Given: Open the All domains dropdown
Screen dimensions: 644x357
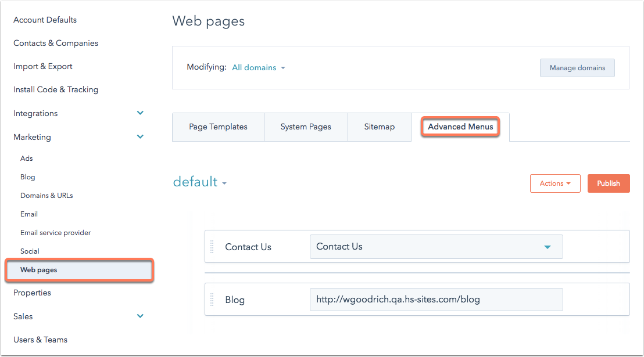Looking at the screenshot, I should (259, 68).
